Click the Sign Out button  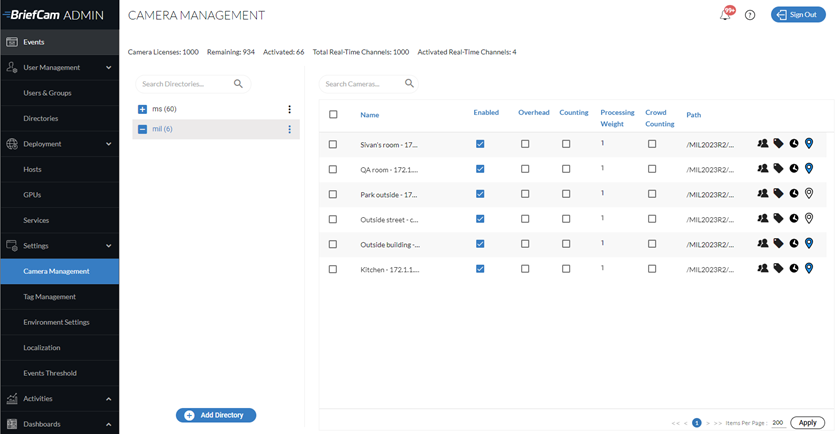coord(798,14)
